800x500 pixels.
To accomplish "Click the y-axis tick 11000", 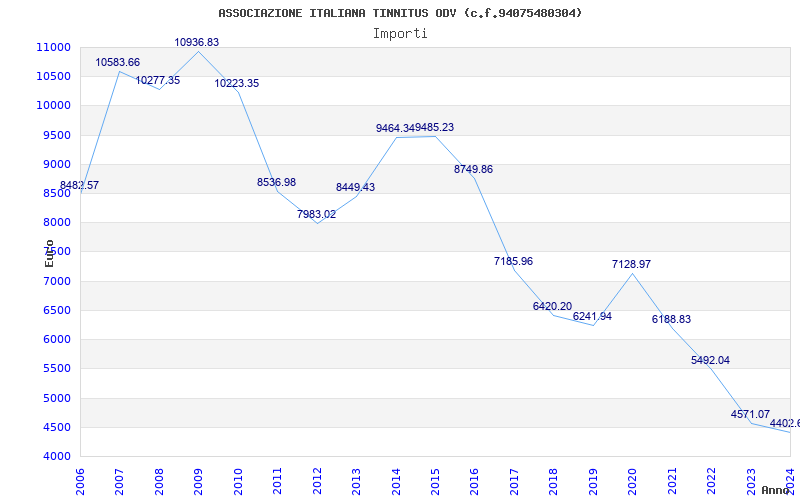I will (x=54, y=47).
